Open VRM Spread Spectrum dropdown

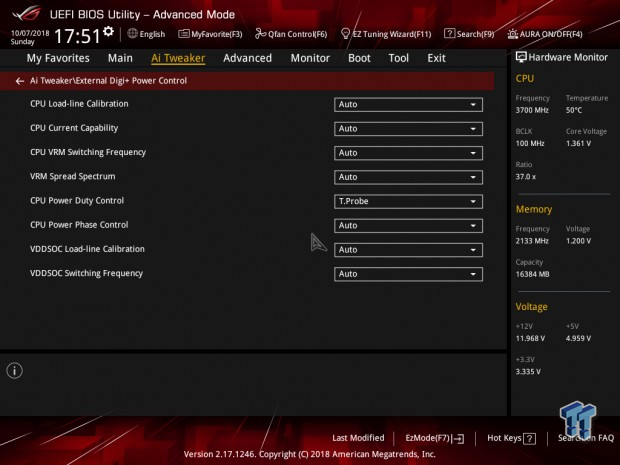(x=408, y=177)
